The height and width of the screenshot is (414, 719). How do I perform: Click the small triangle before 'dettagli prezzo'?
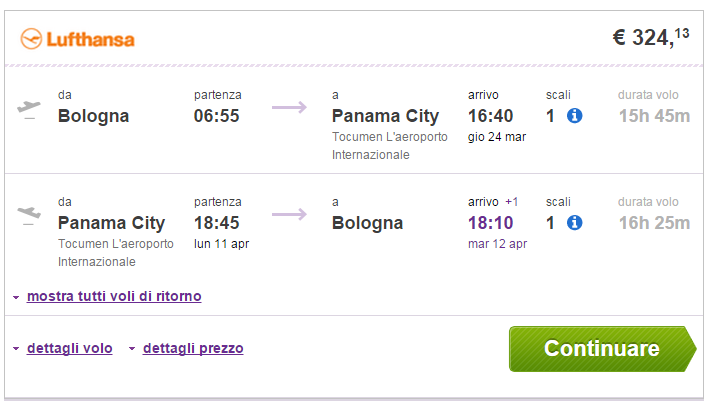132,349
